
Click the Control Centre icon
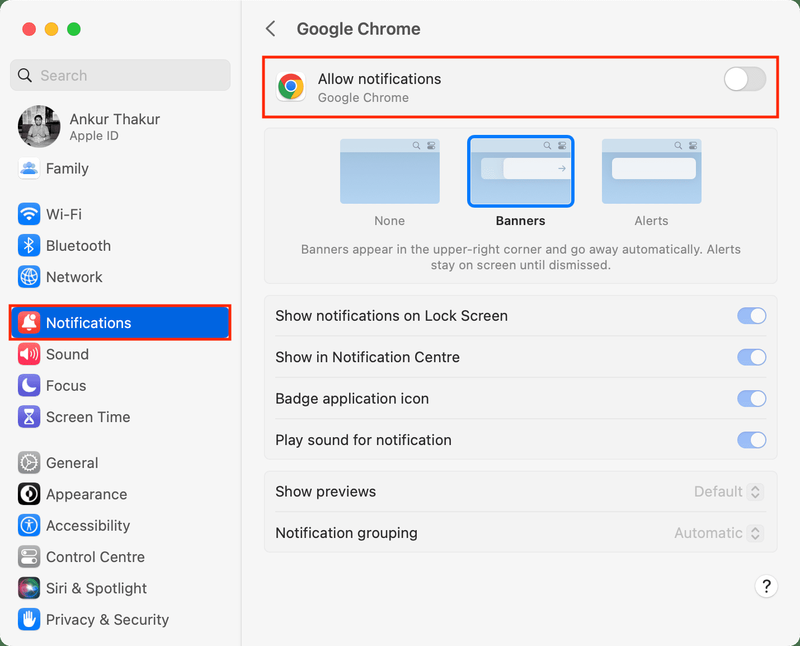point(29,557)
